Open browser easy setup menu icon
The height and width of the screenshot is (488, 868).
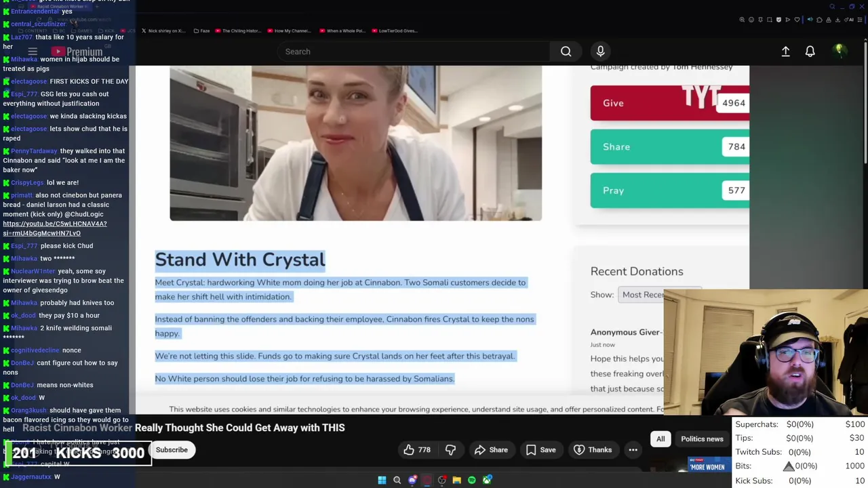pos(859,20)
